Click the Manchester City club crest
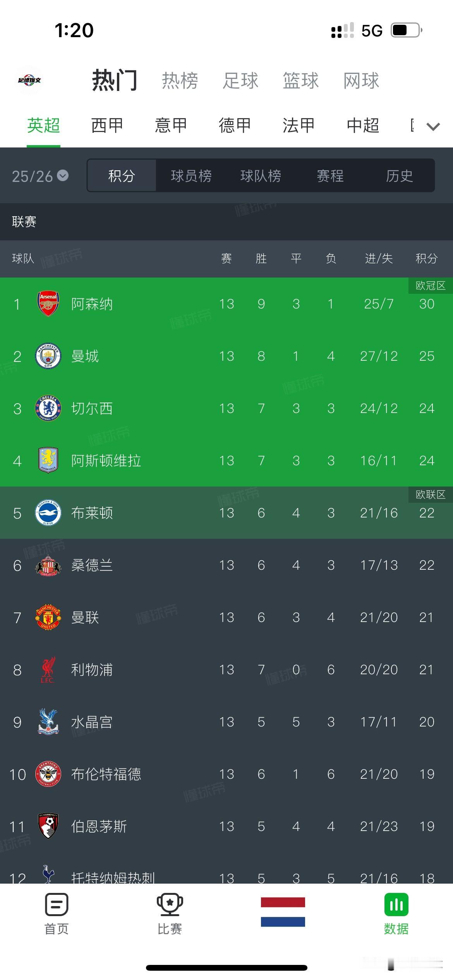 pyautogui.click(x=48, y=356)
